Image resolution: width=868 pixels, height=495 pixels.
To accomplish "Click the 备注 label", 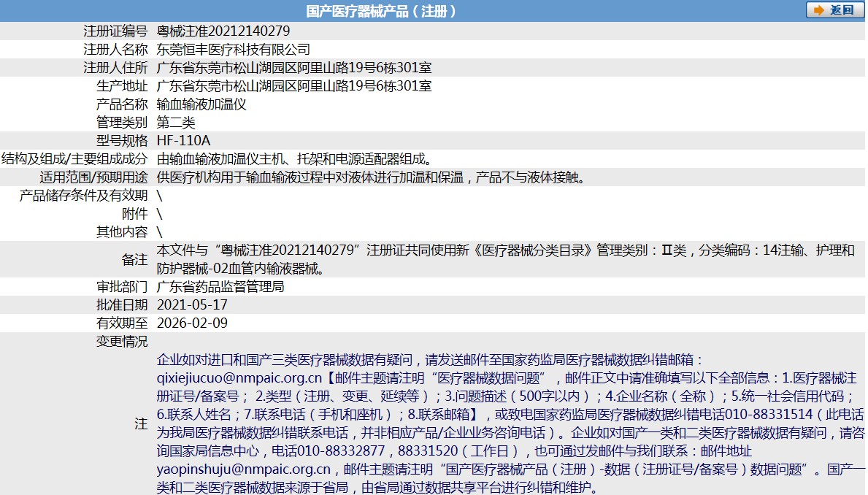I will coord(134,259).
